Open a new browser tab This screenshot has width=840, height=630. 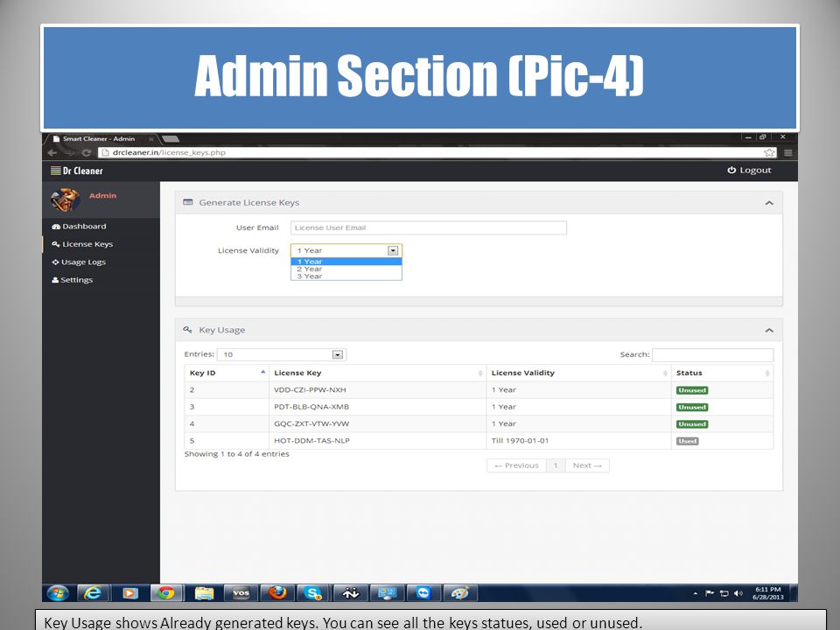tap(171, 139)
